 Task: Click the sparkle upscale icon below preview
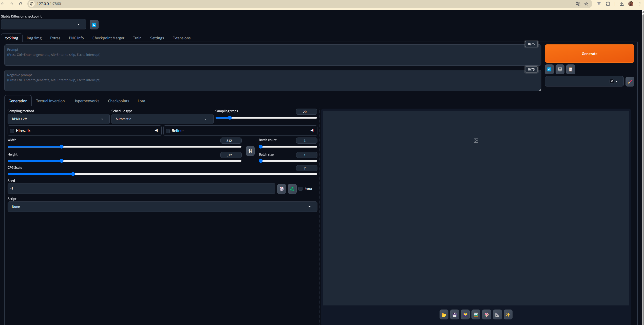[508, 315]
